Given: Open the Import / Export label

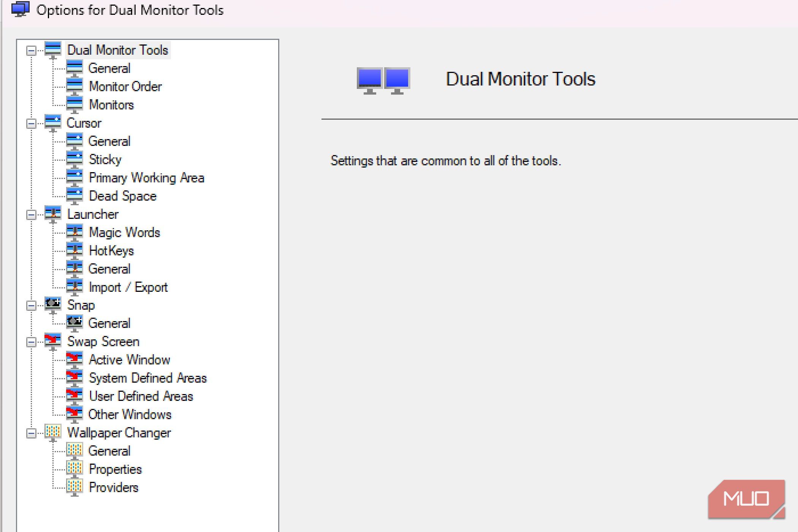Looking at the screenshot, I should coord(128,287).
